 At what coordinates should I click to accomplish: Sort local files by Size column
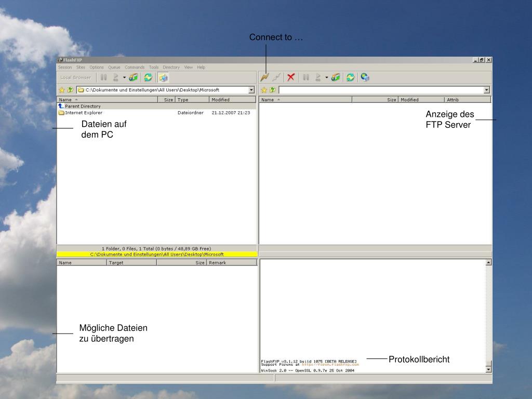click(x=167, y=100)
